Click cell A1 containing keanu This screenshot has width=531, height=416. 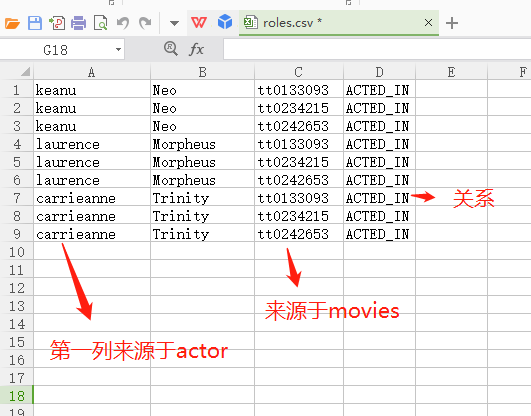pos(92,90)
